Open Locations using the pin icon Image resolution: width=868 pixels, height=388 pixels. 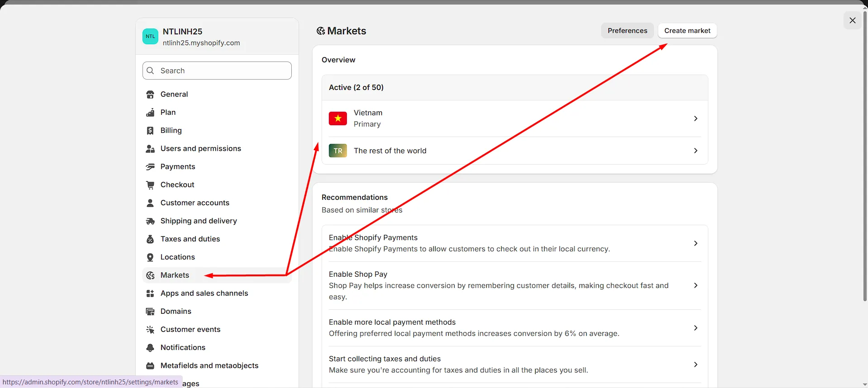click(x=150, y=257)
